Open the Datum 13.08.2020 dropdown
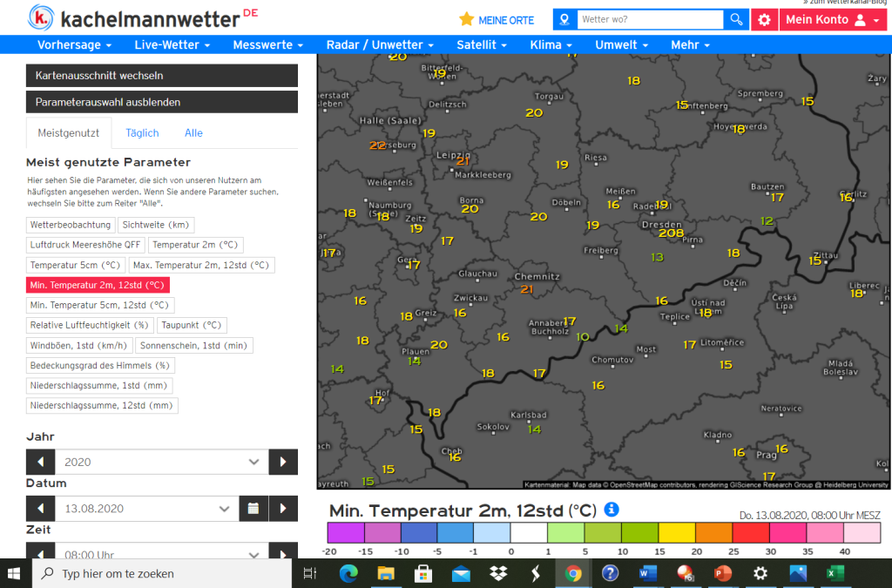 pos(146,509)
